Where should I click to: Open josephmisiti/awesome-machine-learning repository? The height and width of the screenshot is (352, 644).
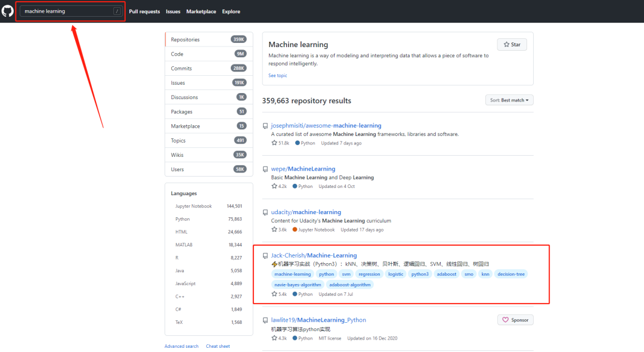click(x=326, y=126)
